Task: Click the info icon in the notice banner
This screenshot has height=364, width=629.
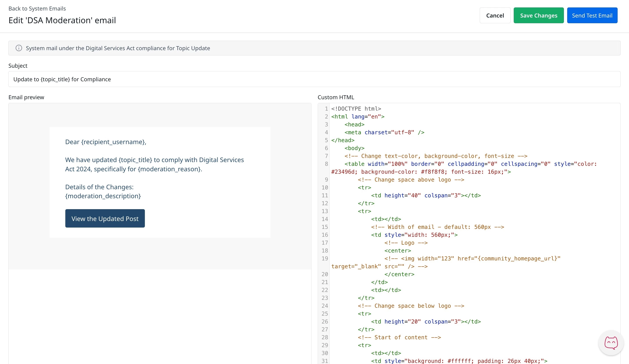Action: (19, 48)
